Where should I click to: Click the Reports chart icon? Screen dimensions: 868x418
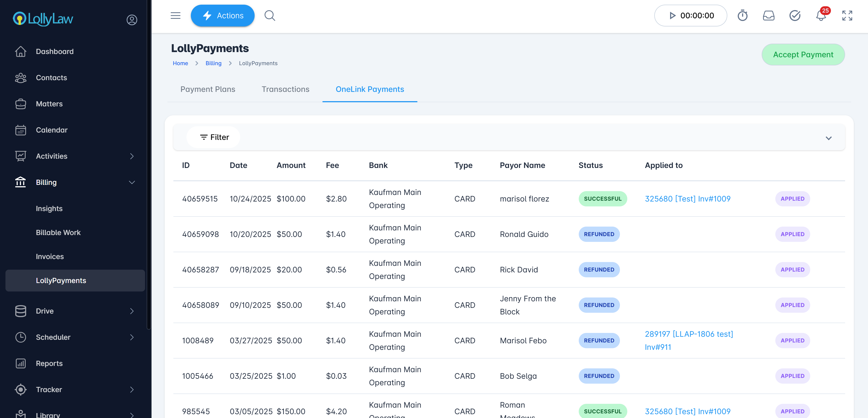(x=20, y=363)
